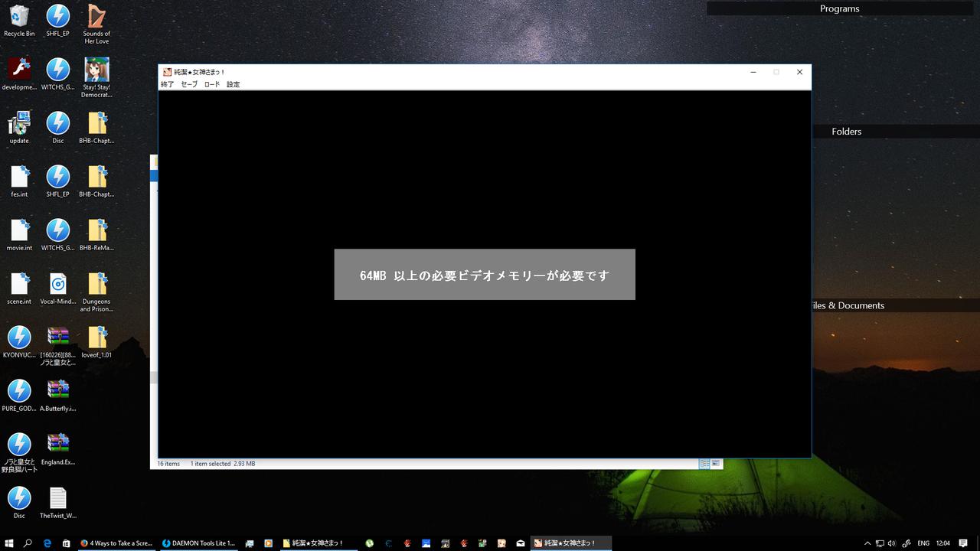Click the 64MB video memory message box
Screen dimensions: 980x551
[x=484, y=275]
